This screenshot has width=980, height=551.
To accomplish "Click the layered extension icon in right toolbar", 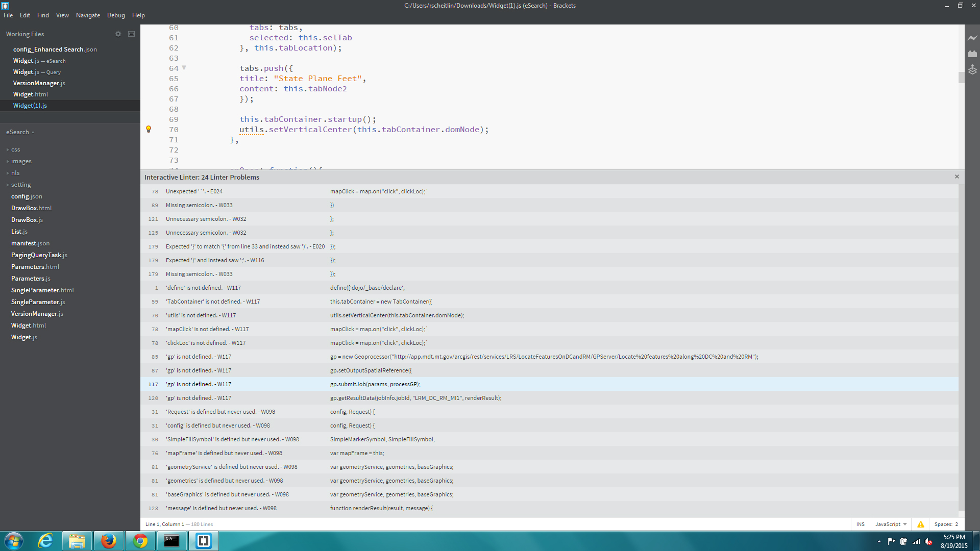I will (x=972, y=69).
